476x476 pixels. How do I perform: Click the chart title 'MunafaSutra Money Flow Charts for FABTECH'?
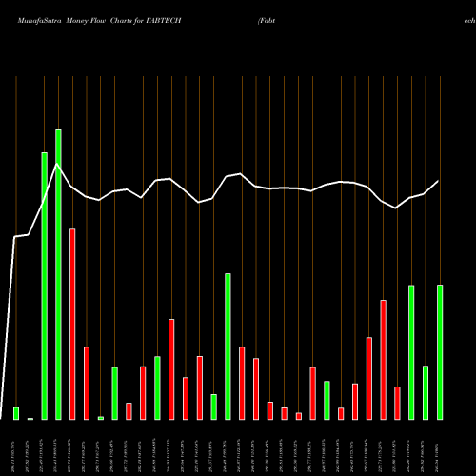(99, 21)
